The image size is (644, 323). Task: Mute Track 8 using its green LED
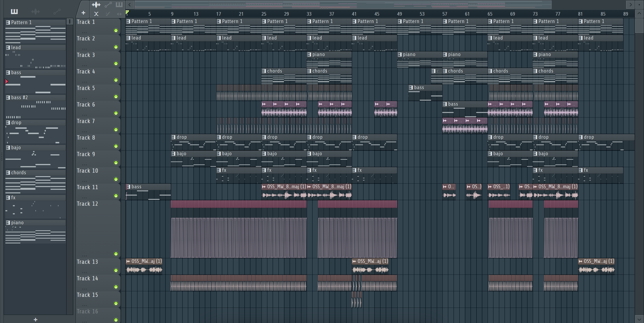tap(116, 146)
